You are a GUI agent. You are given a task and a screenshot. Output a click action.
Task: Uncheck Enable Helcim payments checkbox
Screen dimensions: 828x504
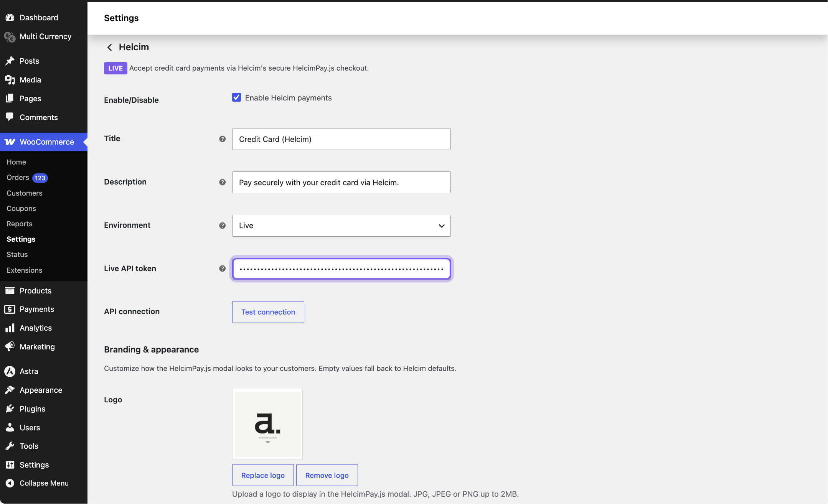pos(236,97)
